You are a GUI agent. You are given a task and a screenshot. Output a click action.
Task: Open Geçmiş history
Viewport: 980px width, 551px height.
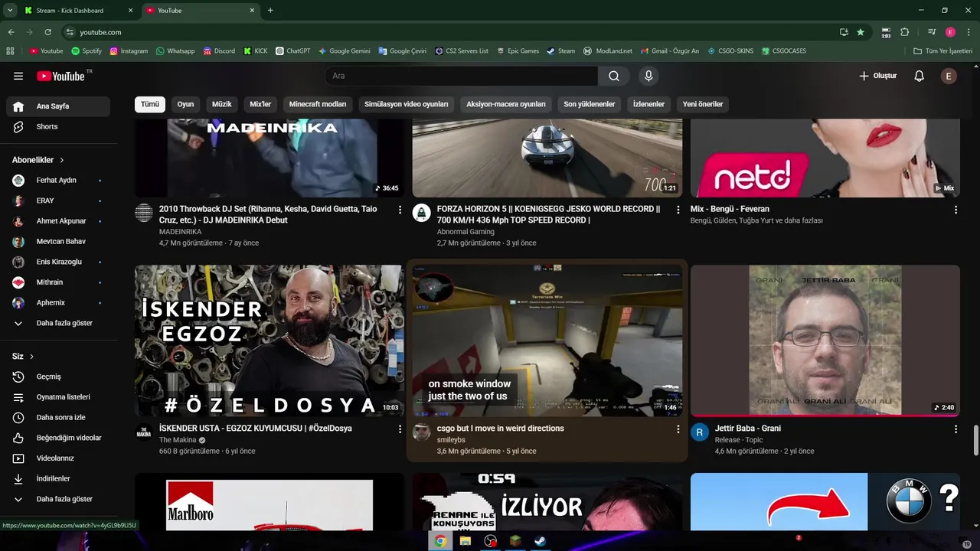[x=58, y=377]
